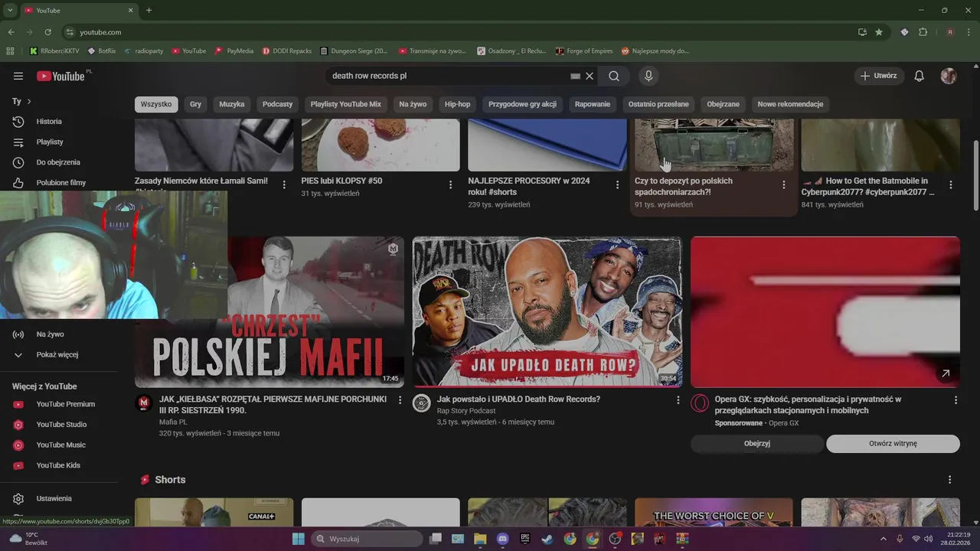Select the Wszystko filter chip
980x551 pixels.
[x=156, y=104]
